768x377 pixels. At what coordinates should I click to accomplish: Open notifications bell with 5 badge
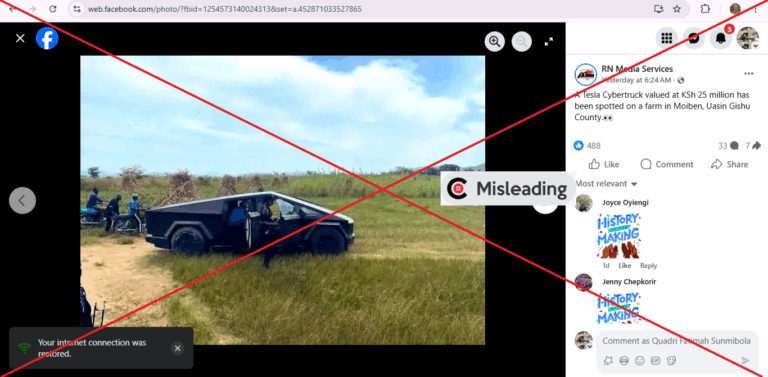[720, 38]
